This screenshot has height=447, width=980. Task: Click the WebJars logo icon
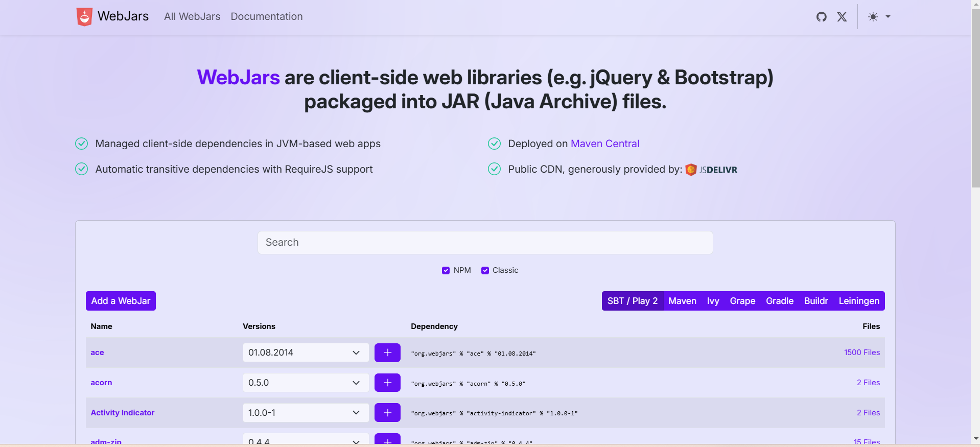[84, 17]
